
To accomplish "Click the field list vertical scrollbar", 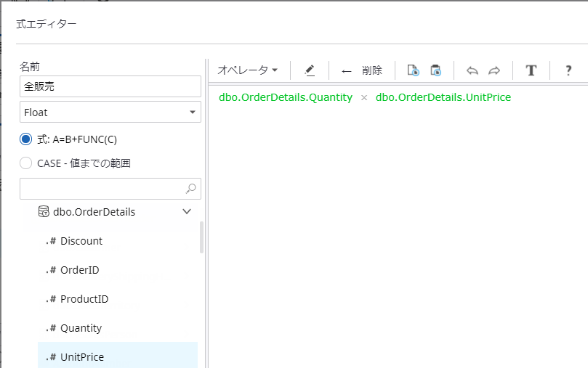I will (x=201, y=237).
